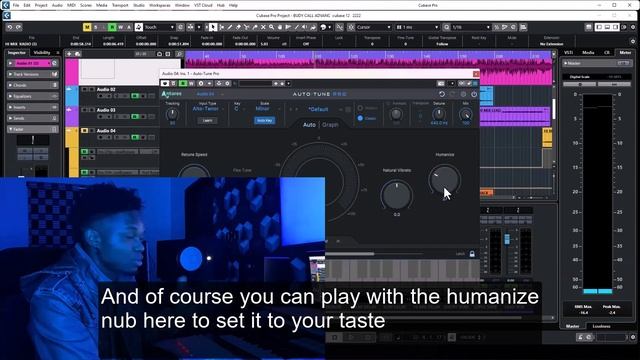Click the Antares logo in plugin

pos(171,94)
